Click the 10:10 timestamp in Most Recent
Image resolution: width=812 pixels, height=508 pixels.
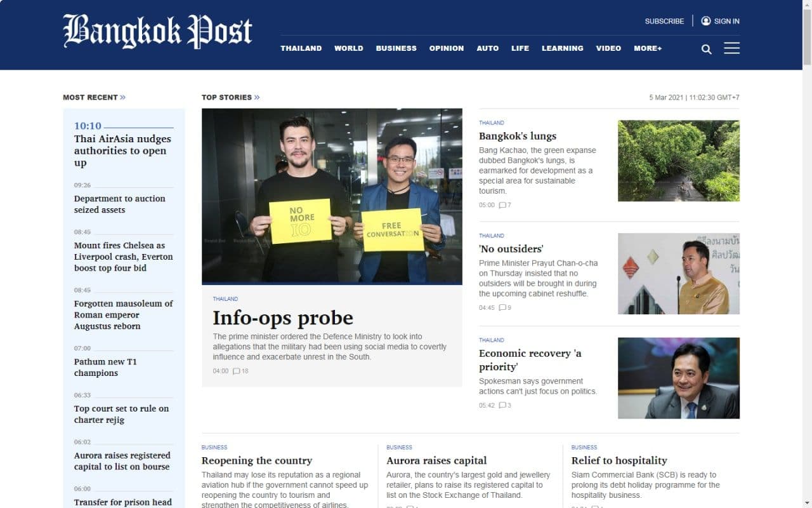click(x=88, y=126)
